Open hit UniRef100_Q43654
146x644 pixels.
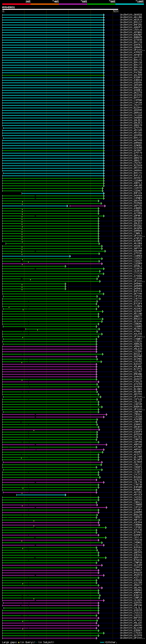(131, 228)
